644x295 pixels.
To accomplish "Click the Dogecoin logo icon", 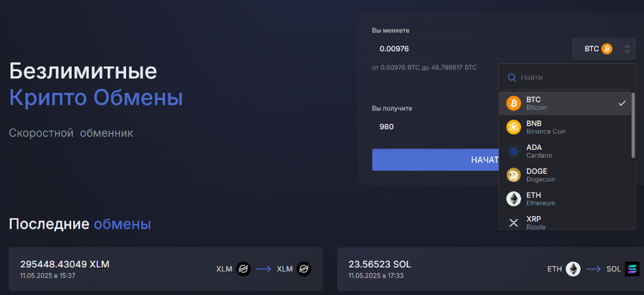I will click(x=513, y=175).
